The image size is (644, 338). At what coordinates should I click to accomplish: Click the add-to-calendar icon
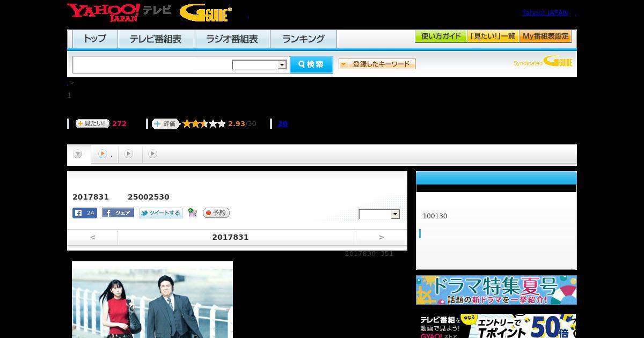[x=193, y=213]
